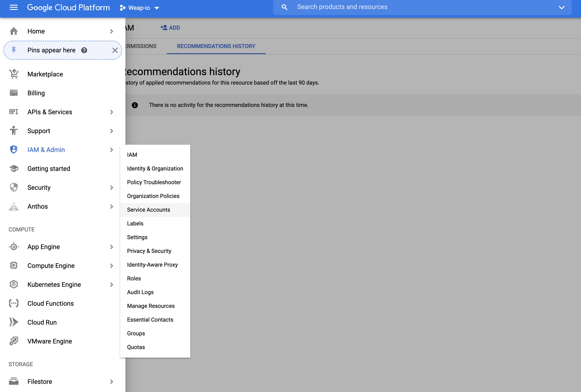
Task: Expand the APIs & Services submenu chevron
Action: pyautogui.click(x=111, y=112)
